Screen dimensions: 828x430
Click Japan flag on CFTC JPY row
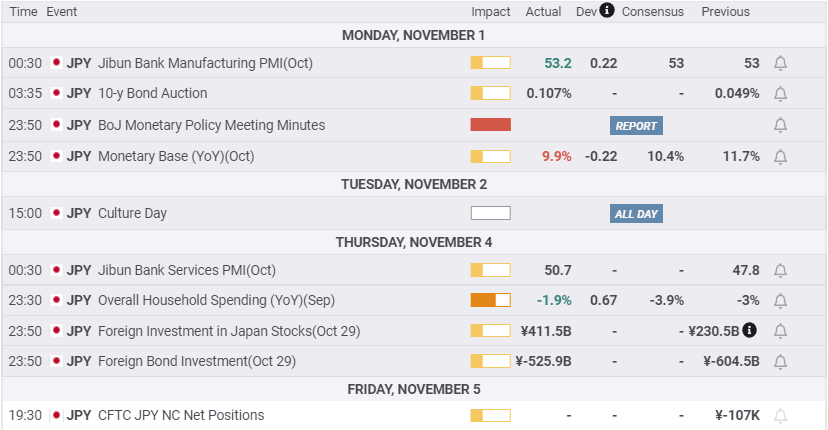(x=56, y=415)
